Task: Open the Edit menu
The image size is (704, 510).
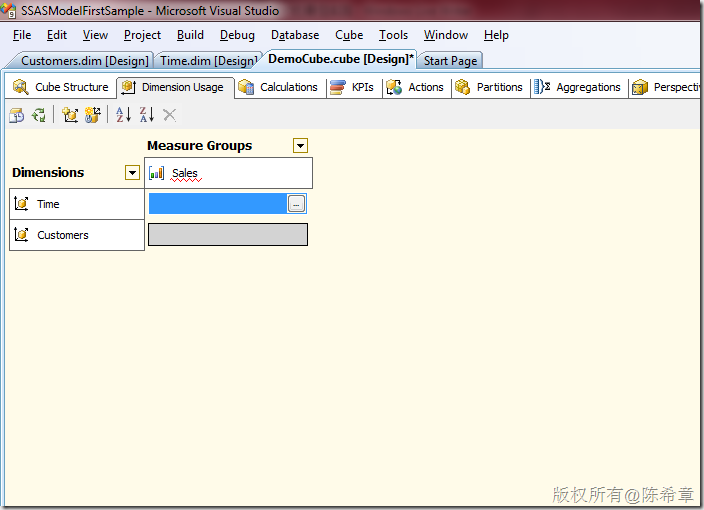Action: pyautogui.click(x=57, y=35)
